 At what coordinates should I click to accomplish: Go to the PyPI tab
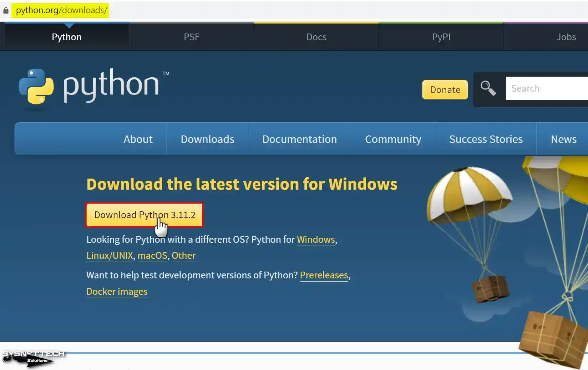point(441,37)
